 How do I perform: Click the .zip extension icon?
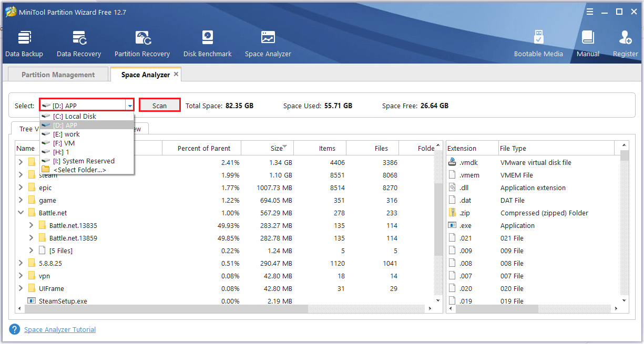pyautogui.click(x=452, y=213)
